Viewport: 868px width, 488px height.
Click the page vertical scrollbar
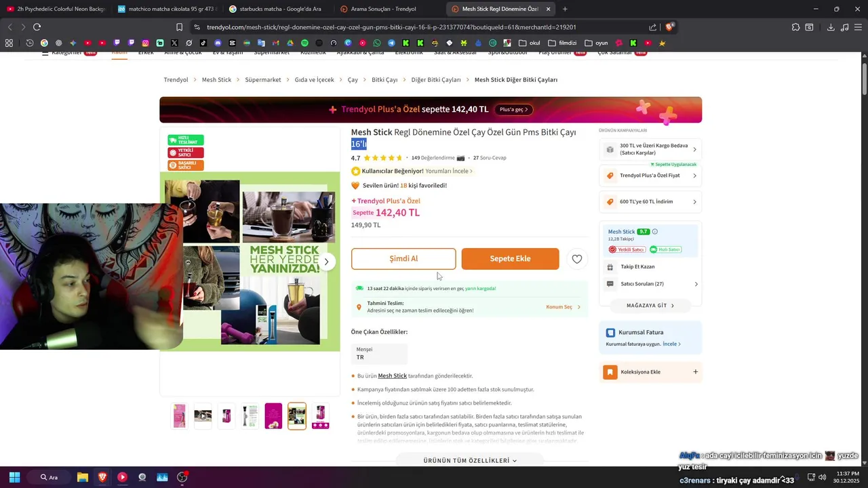(x=865, y=79)
